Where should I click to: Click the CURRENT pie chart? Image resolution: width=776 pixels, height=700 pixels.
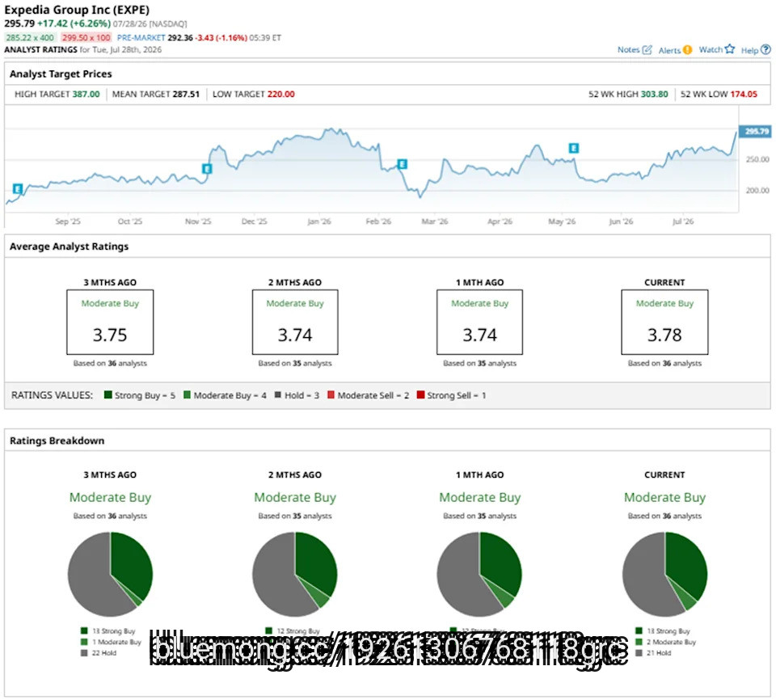pyautogui.click(x=664, y=574)
